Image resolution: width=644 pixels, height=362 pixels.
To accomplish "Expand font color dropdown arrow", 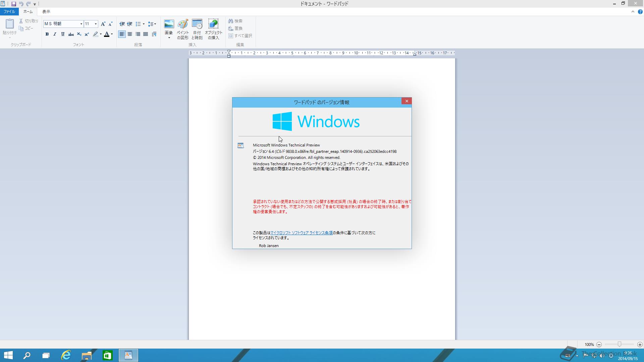I will point(112,34).
